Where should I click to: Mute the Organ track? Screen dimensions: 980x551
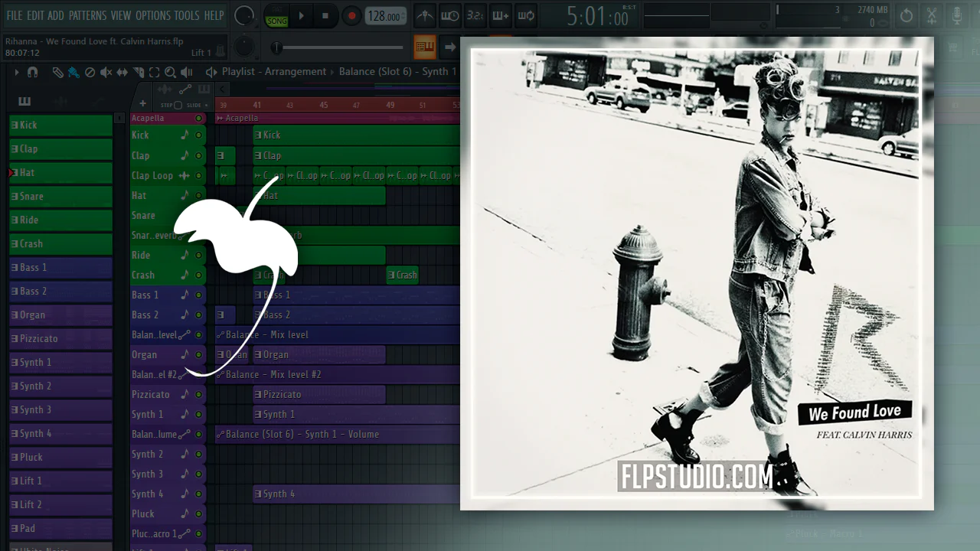pyautogui.click(x=199, y=354)
